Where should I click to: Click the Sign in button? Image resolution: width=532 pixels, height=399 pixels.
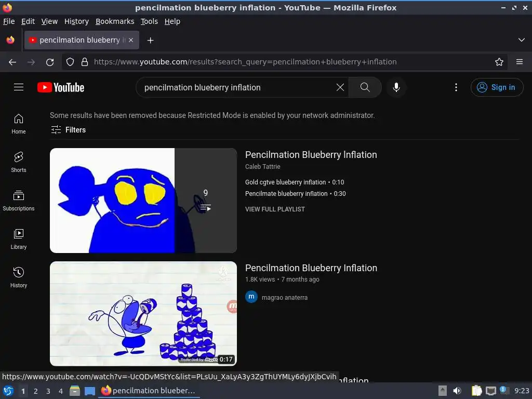pos(497,87)
